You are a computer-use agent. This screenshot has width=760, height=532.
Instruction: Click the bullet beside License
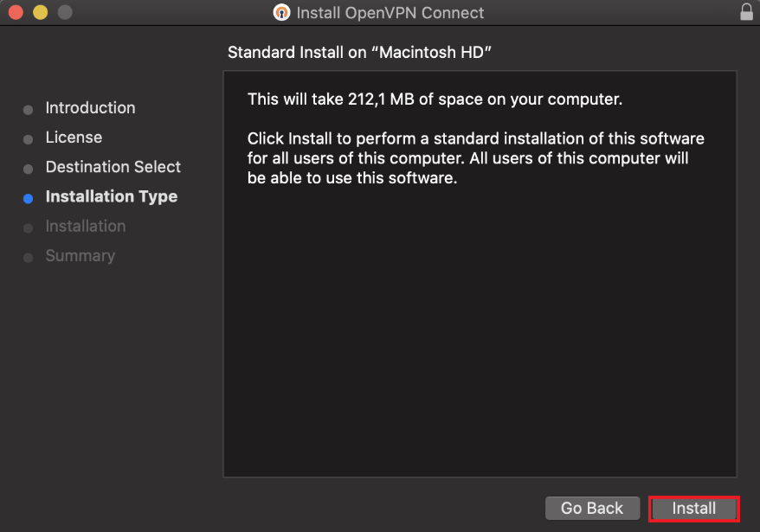pyautogui.click(x=28, y=139)
